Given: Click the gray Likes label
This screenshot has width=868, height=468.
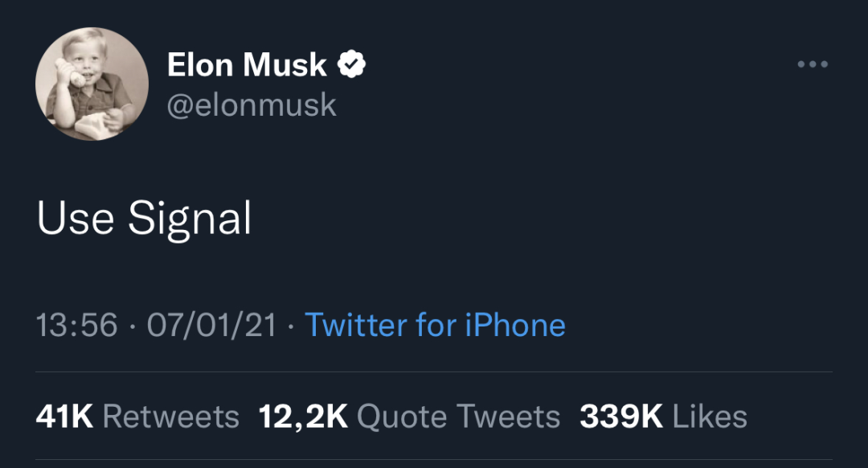Looking at the screenshot, I should coord(710,417).
